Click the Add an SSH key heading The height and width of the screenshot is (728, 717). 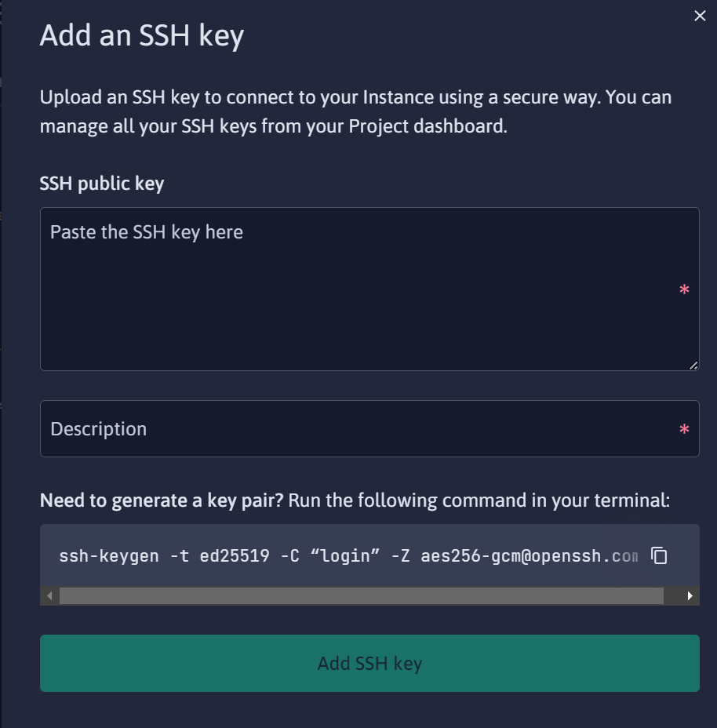pyautogui.click(x=142, y=35)
